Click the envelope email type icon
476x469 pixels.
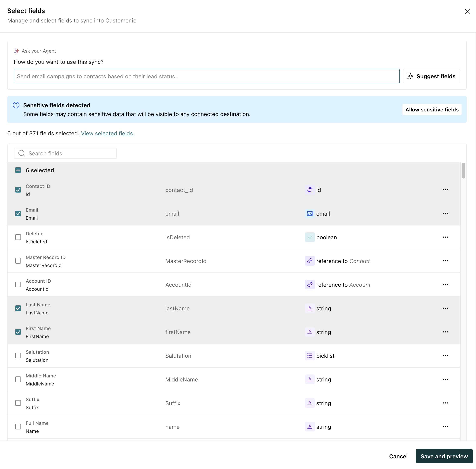(309, 213)
